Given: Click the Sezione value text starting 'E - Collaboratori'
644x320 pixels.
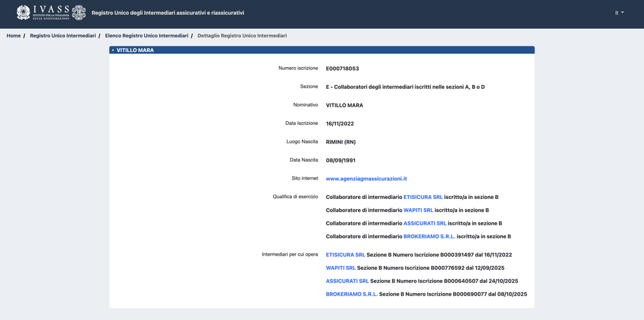Looking at the screenshot, I should [x=405, y=87].
